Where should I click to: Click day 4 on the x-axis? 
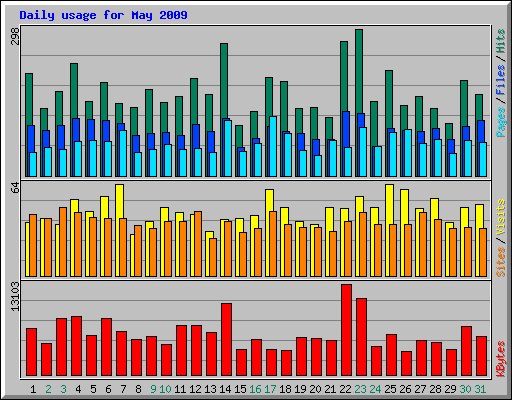(78, 389)
